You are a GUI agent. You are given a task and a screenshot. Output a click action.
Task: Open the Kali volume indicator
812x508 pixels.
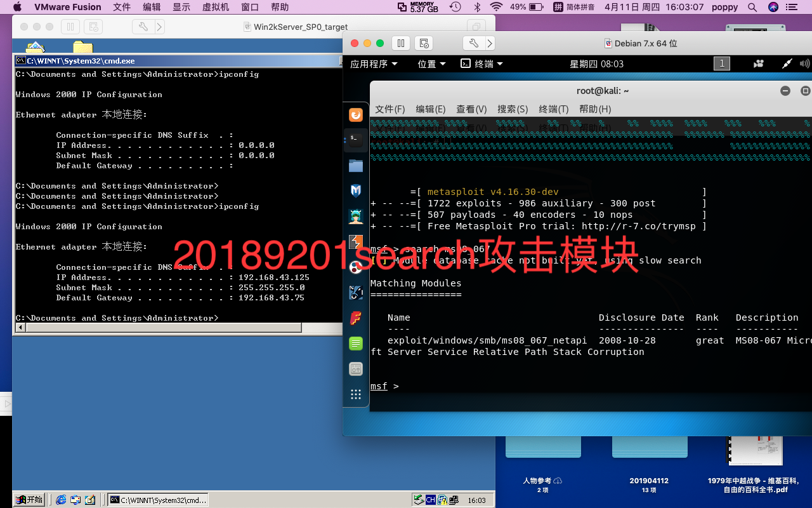tap(806, 63)
